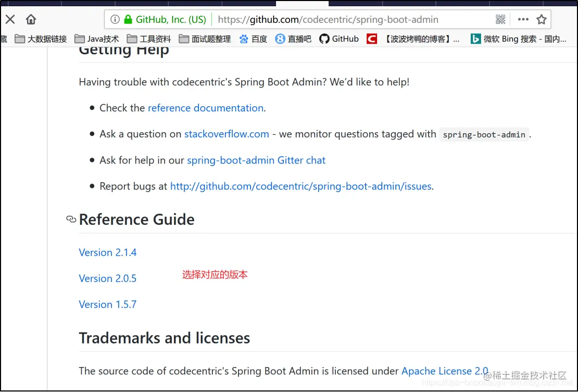Image resolution: width=578 pixels, height=392 pixels.
Task: Open Version 2.1.4 reference guide
Action: (108, 252)
